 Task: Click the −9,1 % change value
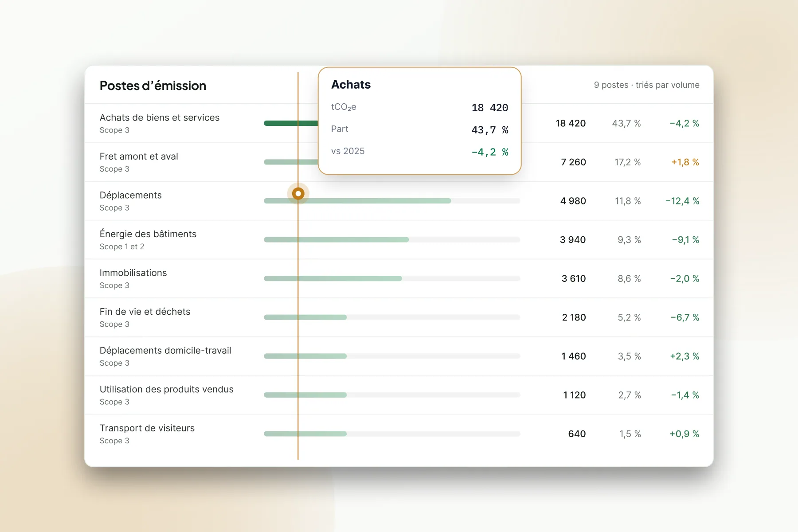(685, 240)
